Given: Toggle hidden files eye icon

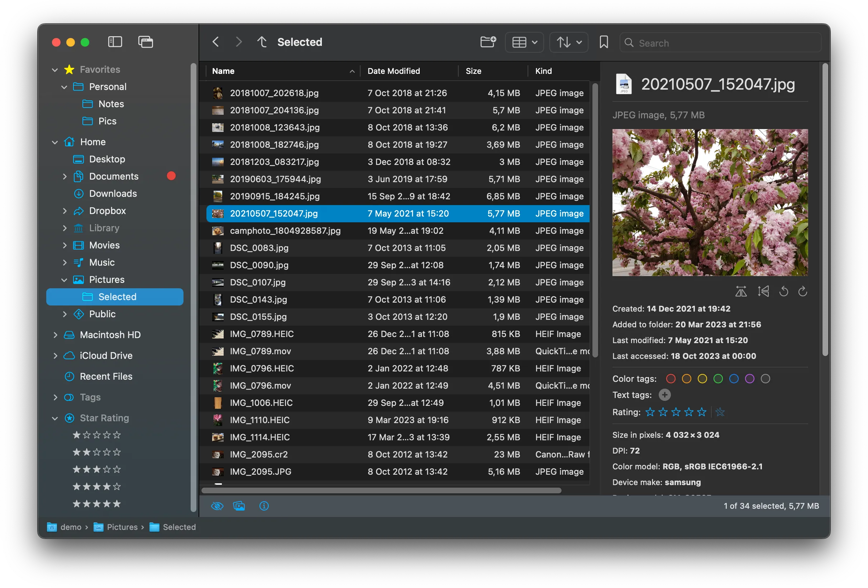Looking at the screenshot, I should 217,506.
